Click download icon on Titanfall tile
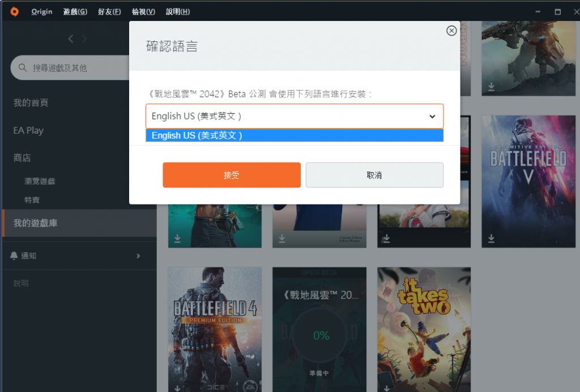The width and height of the screenshot is (580, 392). [x=491, y=87]
